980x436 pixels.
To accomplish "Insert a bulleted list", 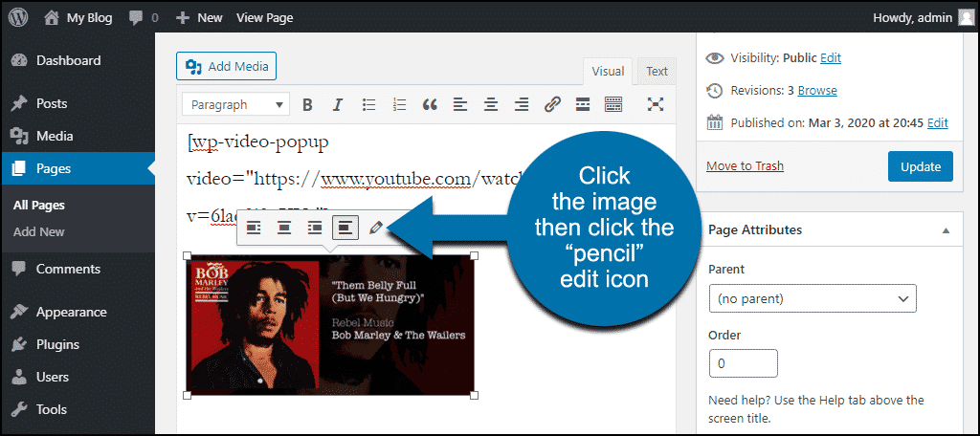I will point(368,104).
